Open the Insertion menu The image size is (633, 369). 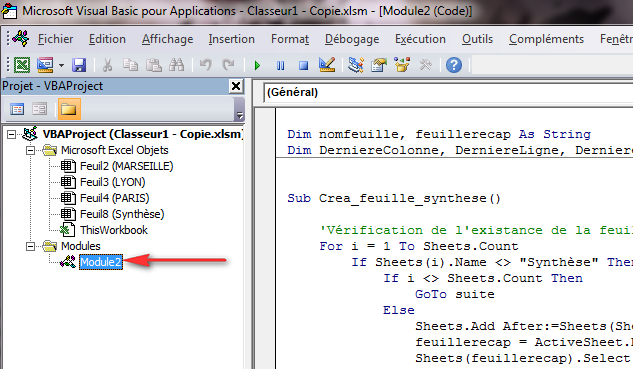[231, 39]
